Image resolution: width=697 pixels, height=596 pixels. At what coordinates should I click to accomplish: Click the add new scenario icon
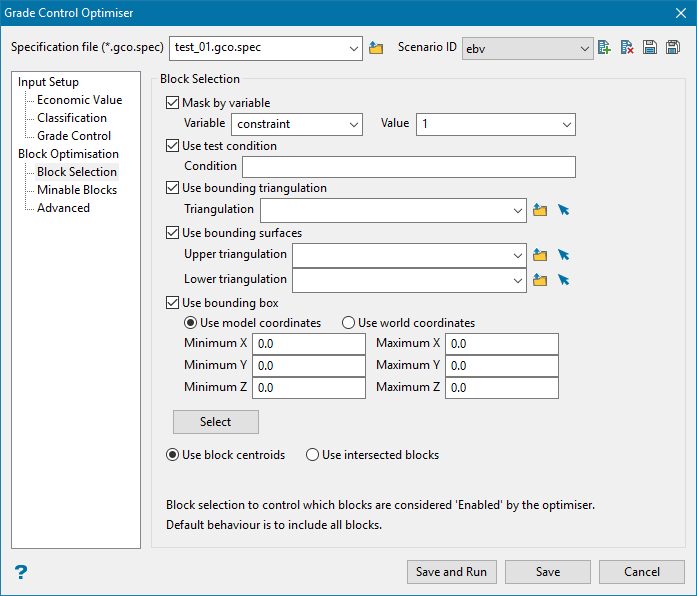(x=604, y=48)
